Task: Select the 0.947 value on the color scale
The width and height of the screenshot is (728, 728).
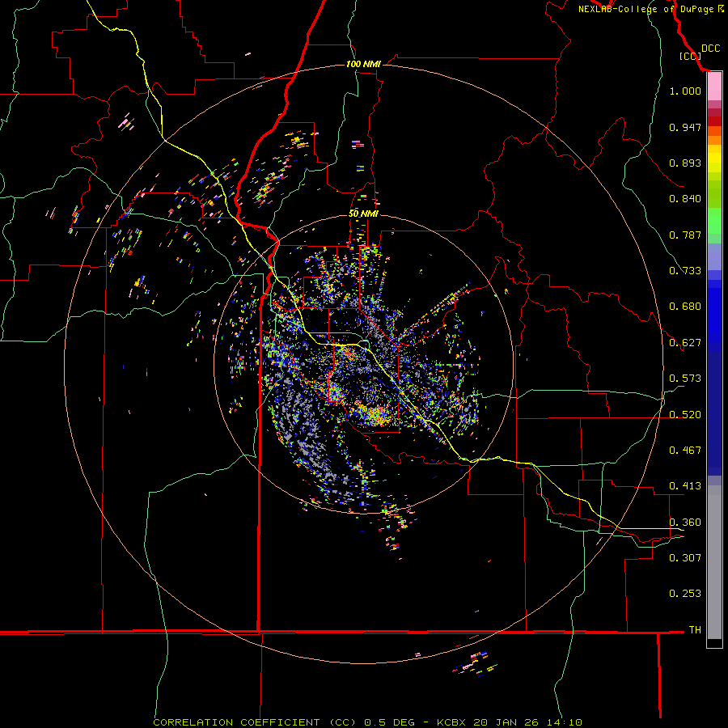Action: point(685,127)
